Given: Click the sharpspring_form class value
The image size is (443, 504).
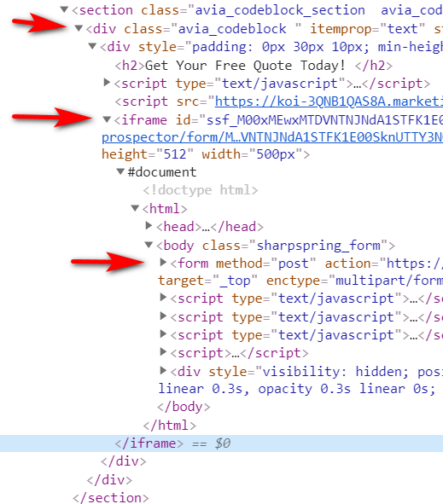Looking at the screenshot, I should pyautogui.click(x=318, y=246).
